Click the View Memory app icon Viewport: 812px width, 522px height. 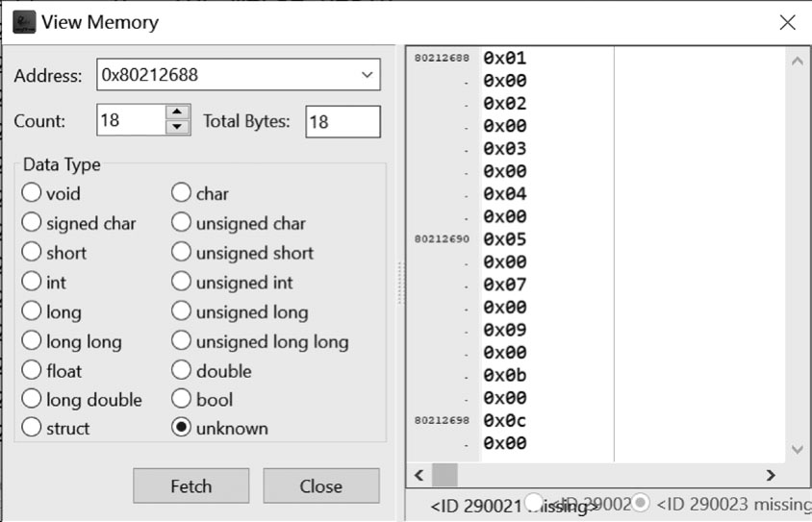[x=23, y=21]
